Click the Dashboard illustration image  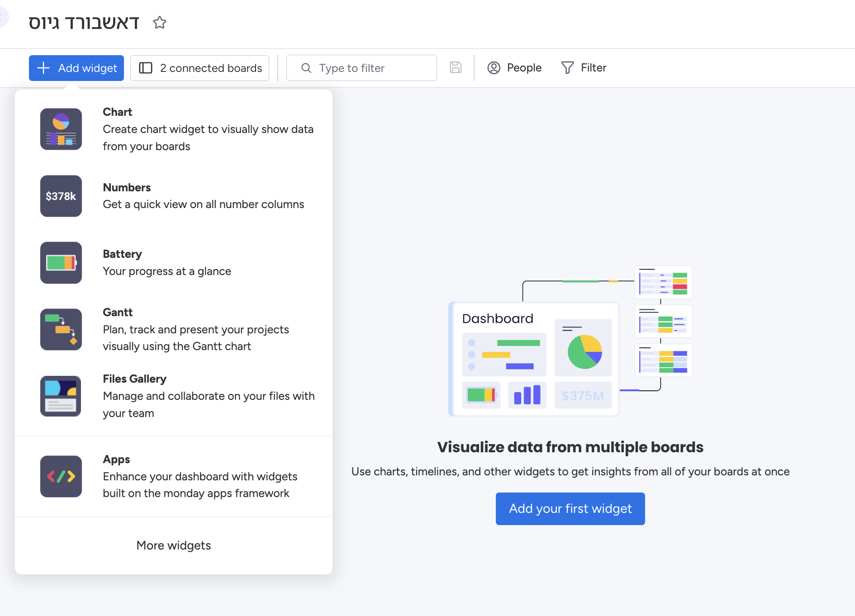click(x=570, y=341)
